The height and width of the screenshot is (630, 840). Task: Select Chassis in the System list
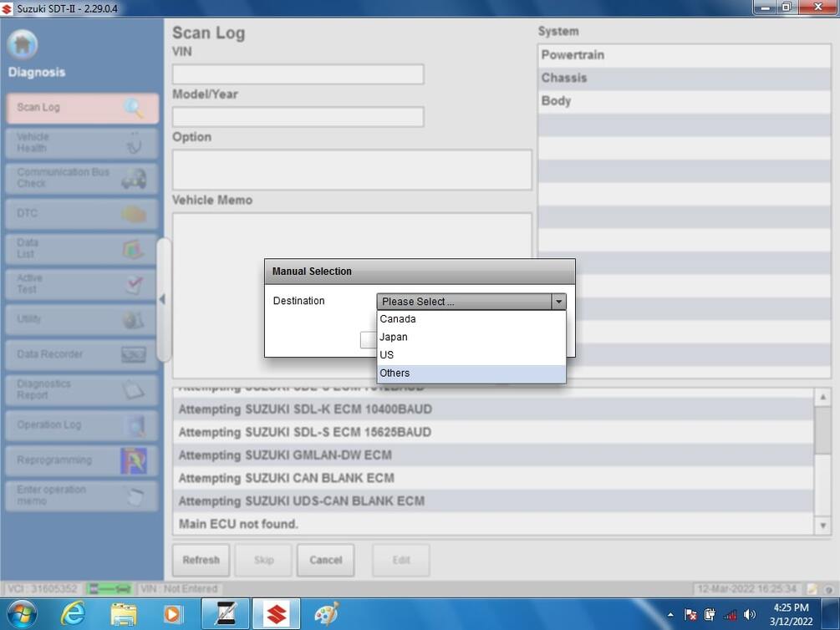(684, 79)
